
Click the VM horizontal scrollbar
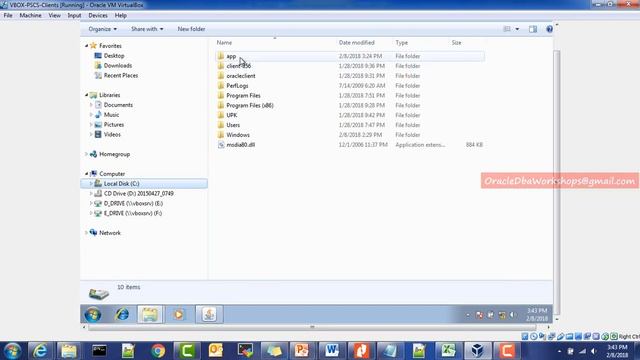pyautogui.click(x=312, y=327)
